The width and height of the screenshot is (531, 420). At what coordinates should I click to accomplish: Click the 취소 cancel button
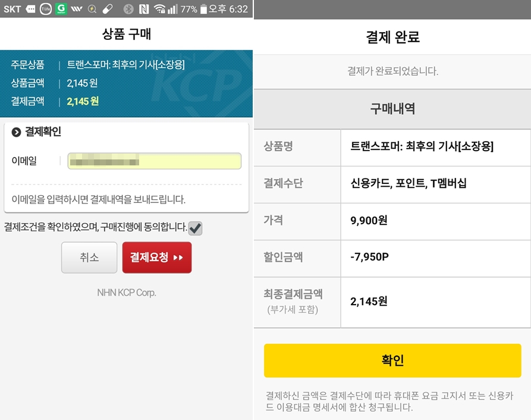click(x=89, y=258)
